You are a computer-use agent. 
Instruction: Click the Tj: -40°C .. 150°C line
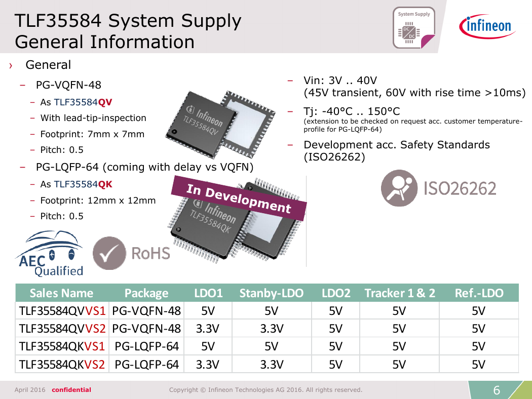(x=352, y=111)
